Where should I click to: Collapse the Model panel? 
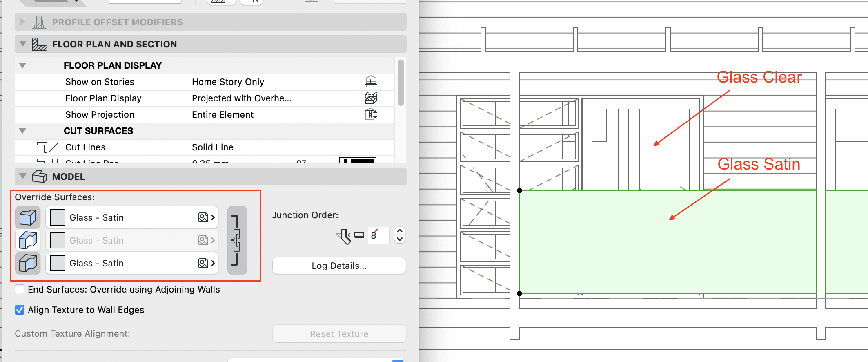tap(23, 176)
